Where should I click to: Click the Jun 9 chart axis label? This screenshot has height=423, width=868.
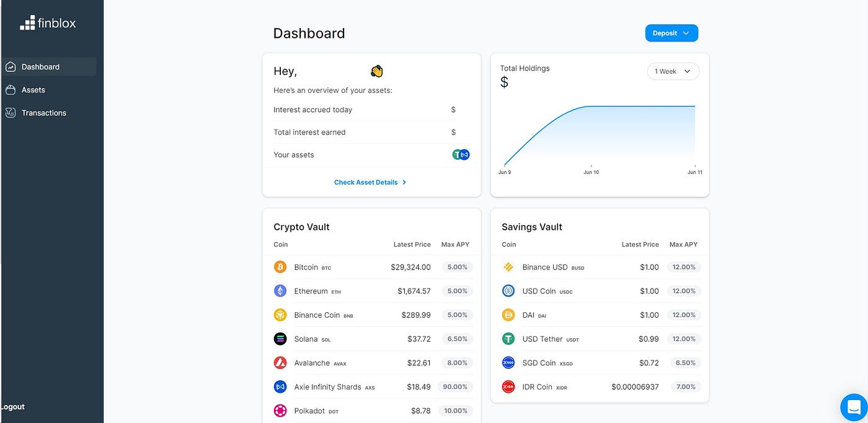[505, 172]
